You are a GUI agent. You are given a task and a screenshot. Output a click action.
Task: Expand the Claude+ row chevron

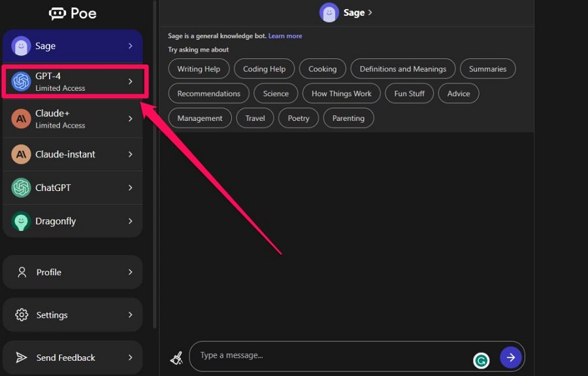[131, 118]
